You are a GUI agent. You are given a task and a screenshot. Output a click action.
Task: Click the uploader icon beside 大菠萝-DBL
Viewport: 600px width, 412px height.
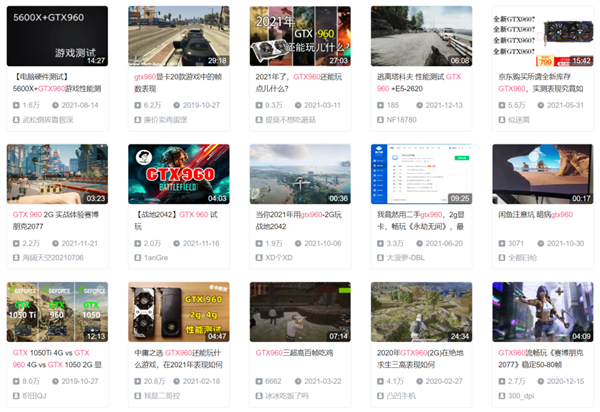coord(380,258)
